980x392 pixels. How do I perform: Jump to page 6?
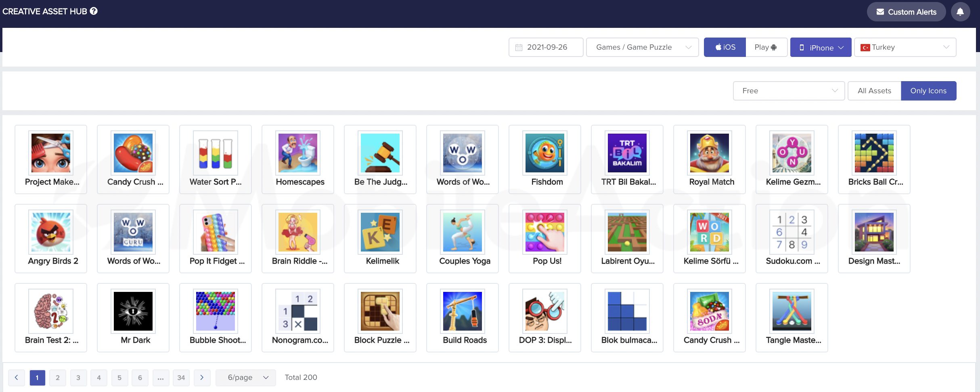point(140,377)
